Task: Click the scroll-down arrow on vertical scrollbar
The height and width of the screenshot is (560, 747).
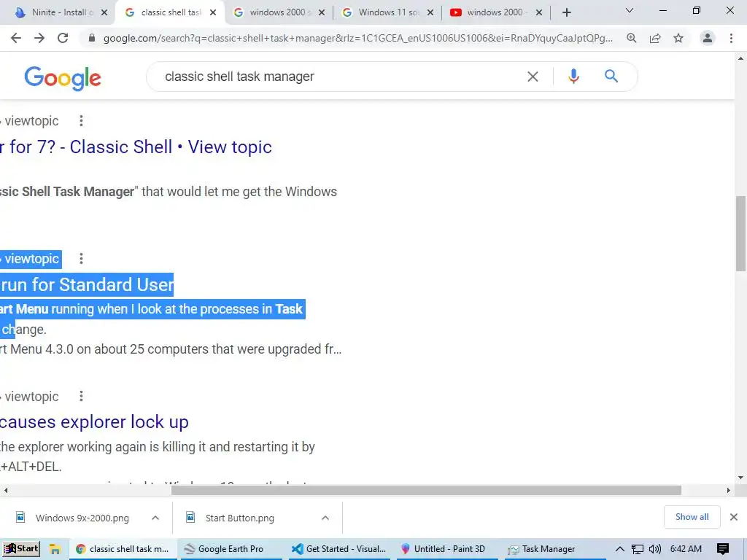Action: (741, 477)
